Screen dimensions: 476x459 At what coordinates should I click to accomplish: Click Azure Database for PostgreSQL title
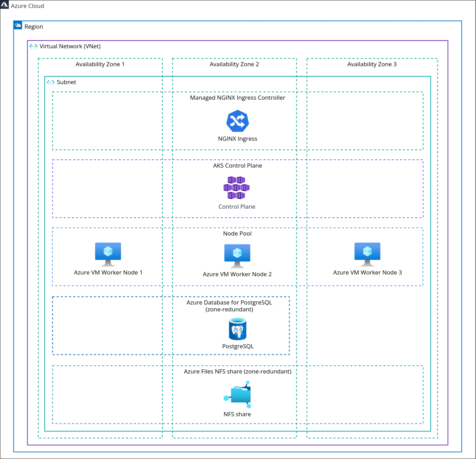coord(229,306)
